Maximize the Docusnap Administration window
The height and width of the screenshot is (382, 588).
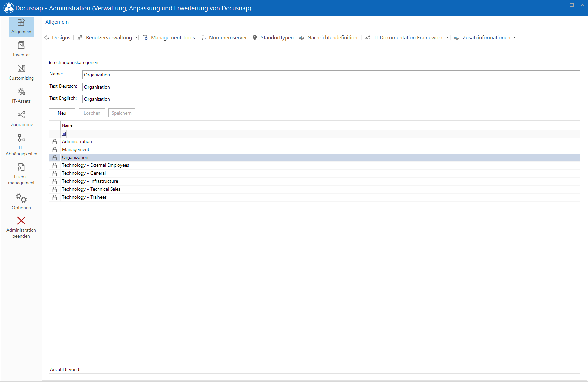tap(572, 5)
